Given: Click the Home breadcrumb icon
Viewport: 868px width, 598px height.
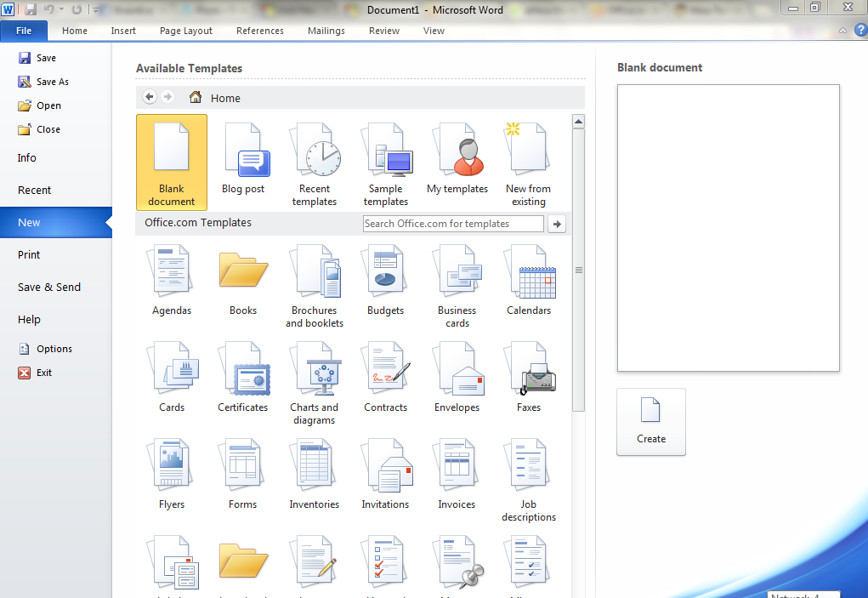Looking at the screenshot, I should coord(196,98).
